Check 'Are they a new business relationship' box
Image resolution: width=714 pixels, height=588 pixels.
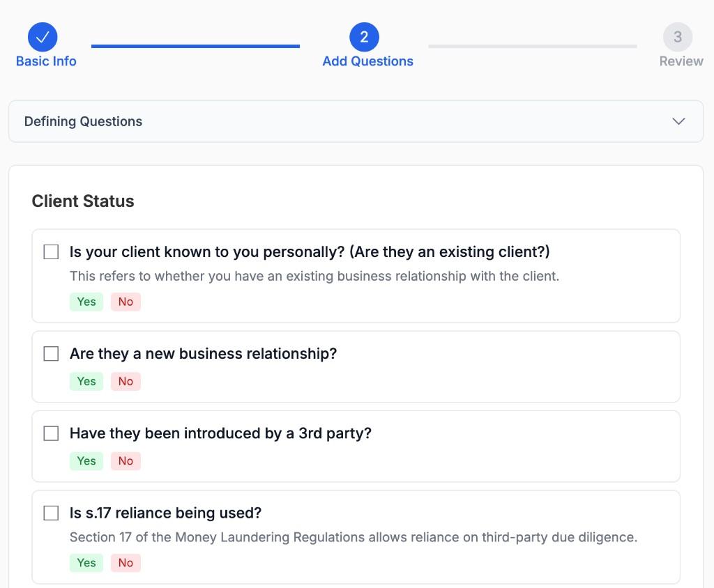point(51,354)
